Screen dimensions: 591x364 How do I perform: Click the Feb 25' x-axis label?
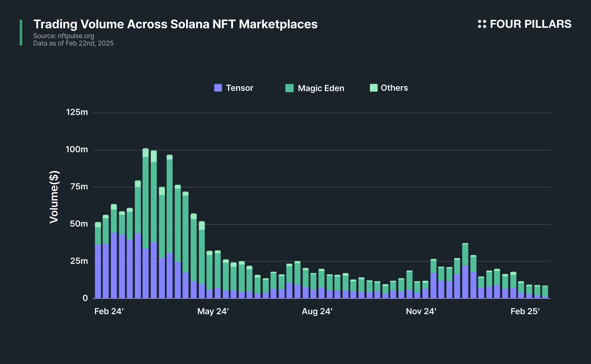(525, 311)
